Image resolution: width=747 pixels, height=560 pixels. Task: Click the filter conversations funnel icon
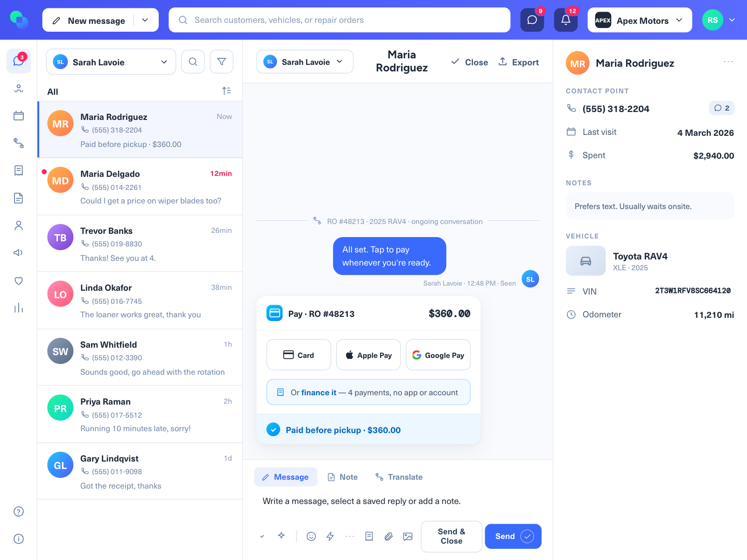pos(222,62)
